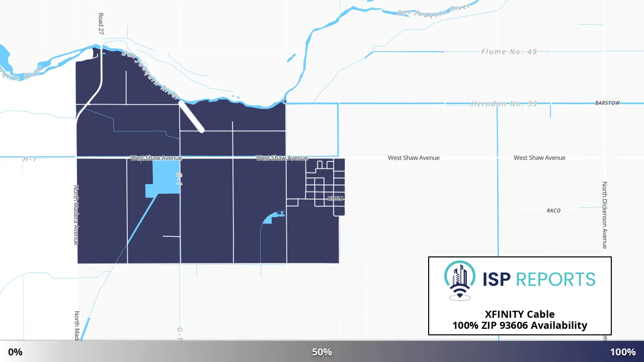Click the "Herndon No. 39" canal label

tap(504, 104)
